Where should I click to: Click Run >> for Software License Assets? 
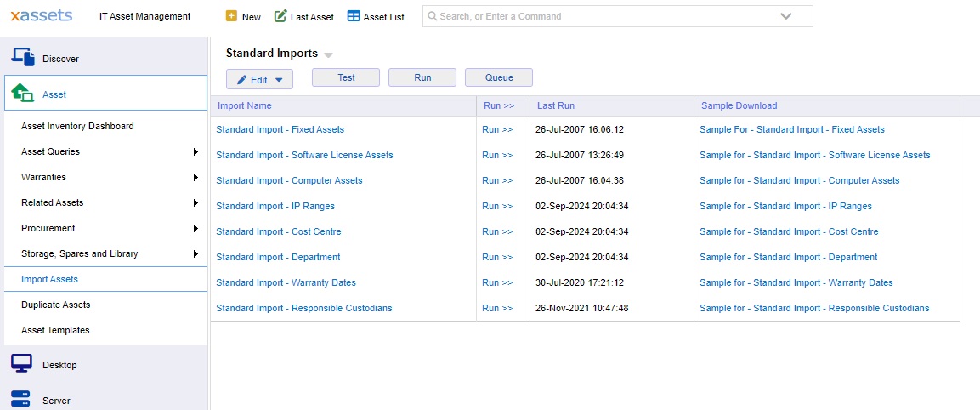[x=497, y=155]
